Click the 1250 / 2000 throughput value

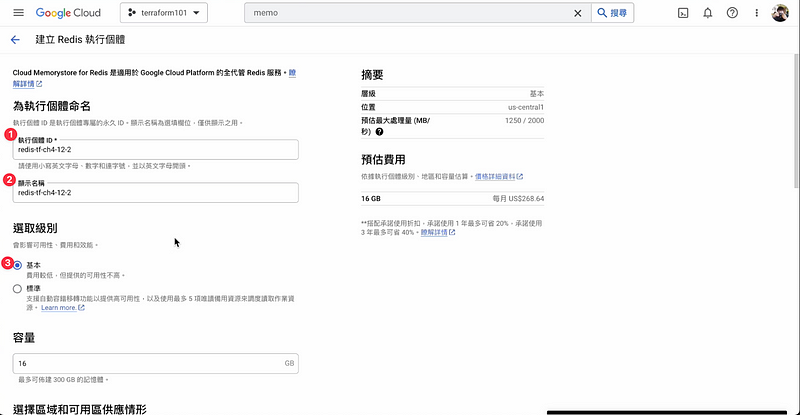[x=524, y=120]
